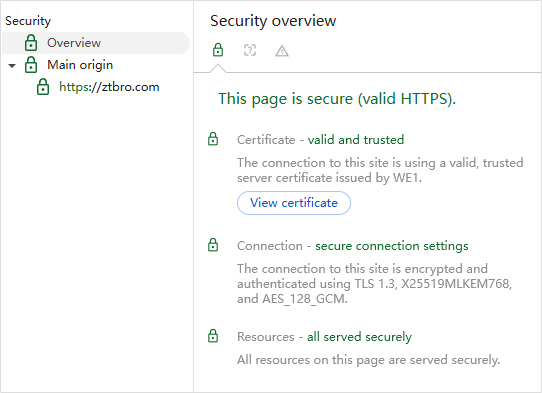
Task: Click the 'valid and trusted' text
Action: 356,140
